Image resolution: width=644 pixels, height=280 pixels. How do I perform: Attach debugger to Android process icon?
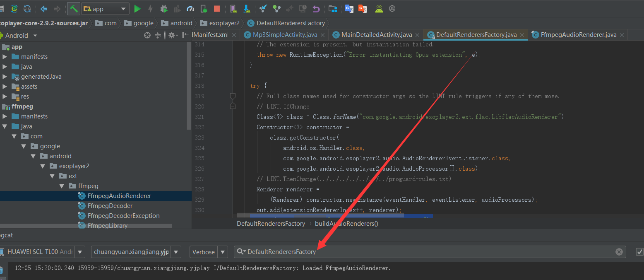[x=204, y=9]
